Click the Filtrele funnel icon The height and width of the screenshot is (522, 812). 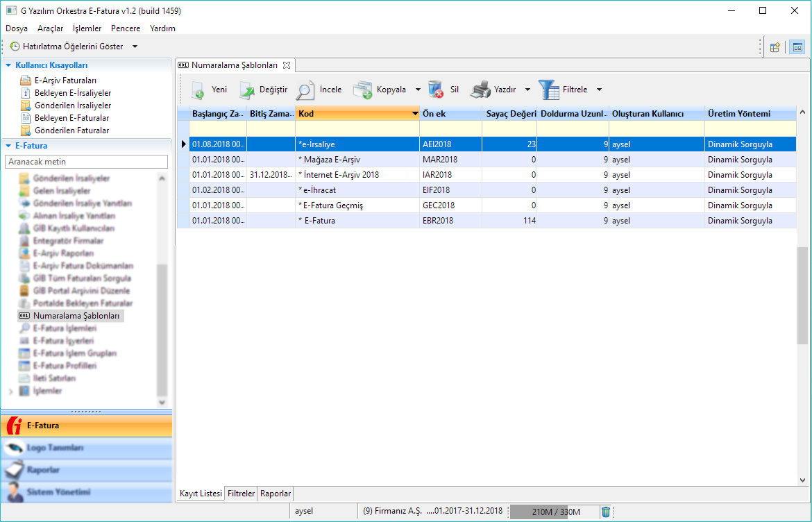[x=548, y=90]
